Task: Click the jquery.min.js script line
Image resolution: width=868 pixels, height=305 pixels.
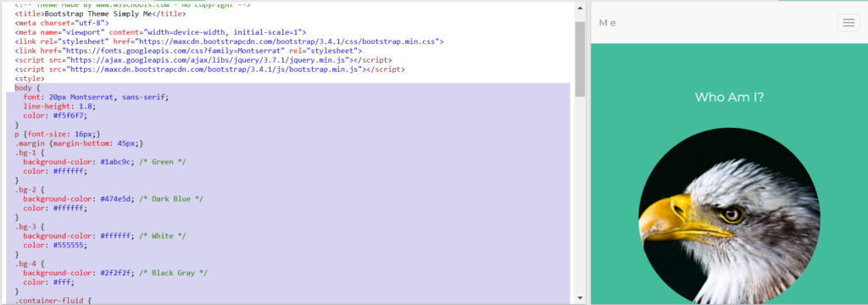Action: [203, 60]
